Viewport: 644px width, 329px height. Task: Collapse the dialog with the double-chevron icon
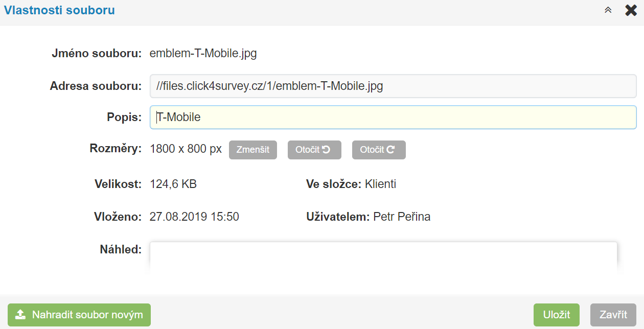(608, 10)
